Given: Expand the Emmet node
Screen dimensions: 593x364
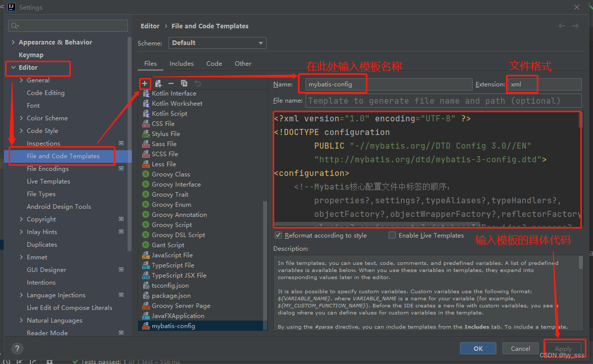Looking at the screenshot, I should (21, 257).
